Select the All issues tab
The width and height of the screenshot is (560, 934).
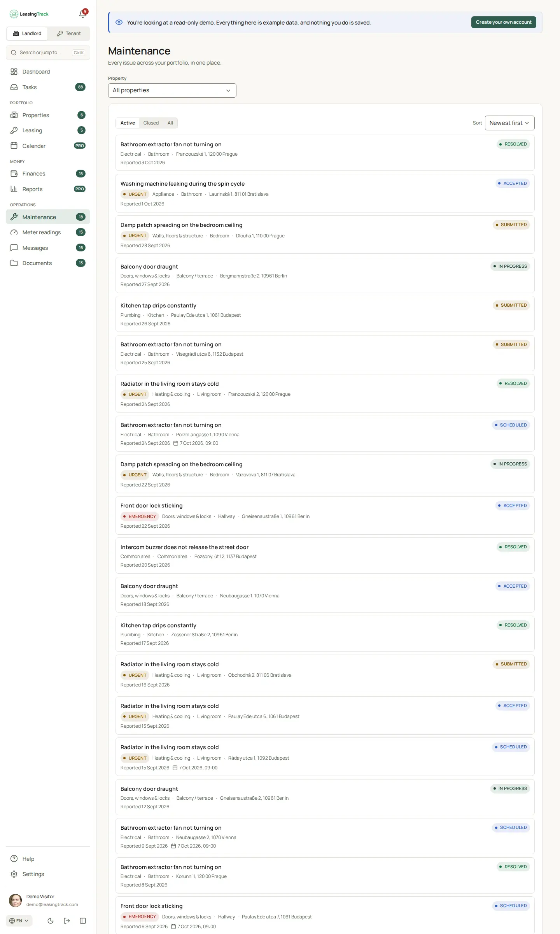click(170, 123)
